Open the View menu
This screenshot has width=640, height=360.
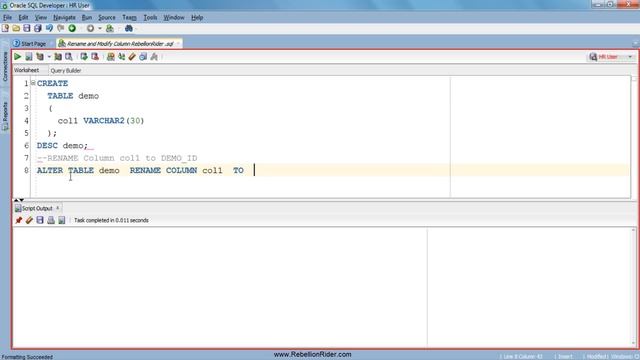coord(40,18)
